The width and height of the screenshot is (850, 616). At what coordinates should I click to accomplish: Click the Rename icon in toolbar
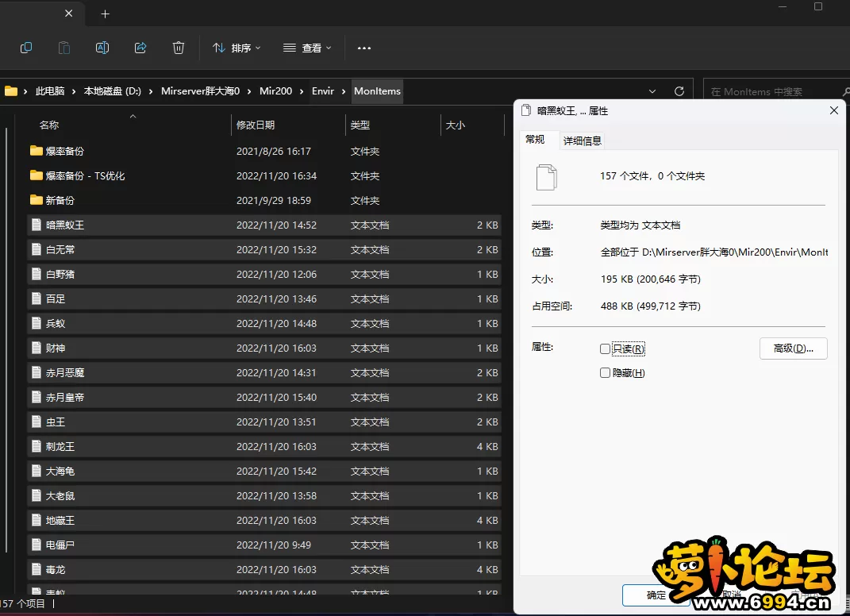tap(102, 48)
